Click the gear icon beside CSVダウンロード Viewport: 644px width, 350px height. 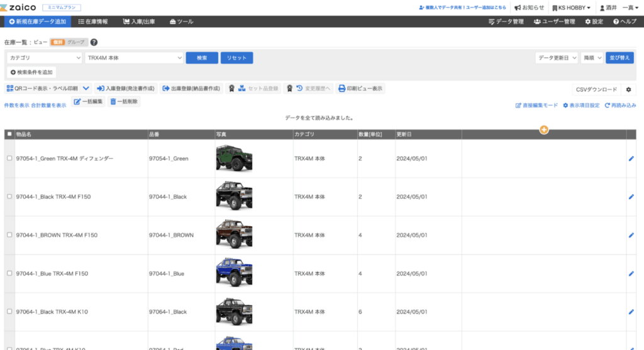pos(628,89)
